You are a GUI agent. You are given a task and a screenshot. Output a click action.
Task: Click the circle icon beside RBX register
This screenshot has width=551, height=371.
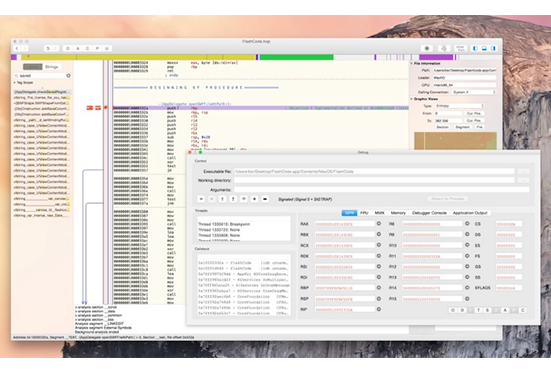coord(379,234)
